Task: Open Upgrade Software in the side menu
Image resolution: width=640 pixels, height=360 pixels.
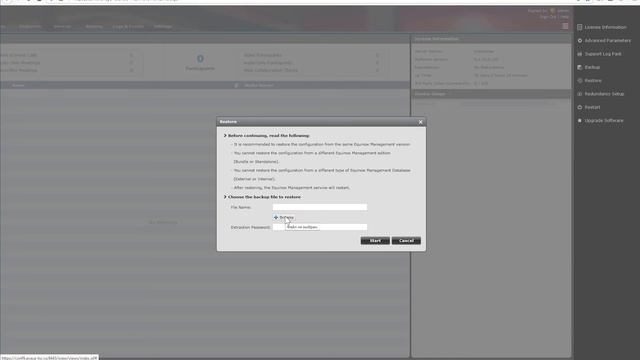Action: [604, 121]
